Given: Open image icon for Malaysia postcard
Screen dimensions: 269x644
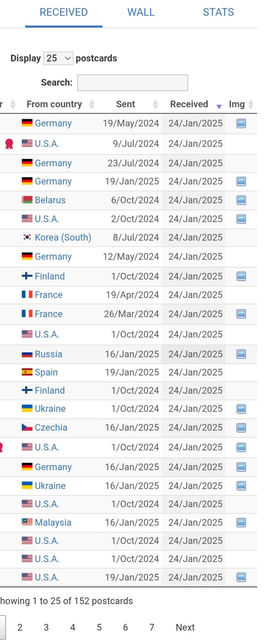Looking at the screenshot, I should point(241,523).
